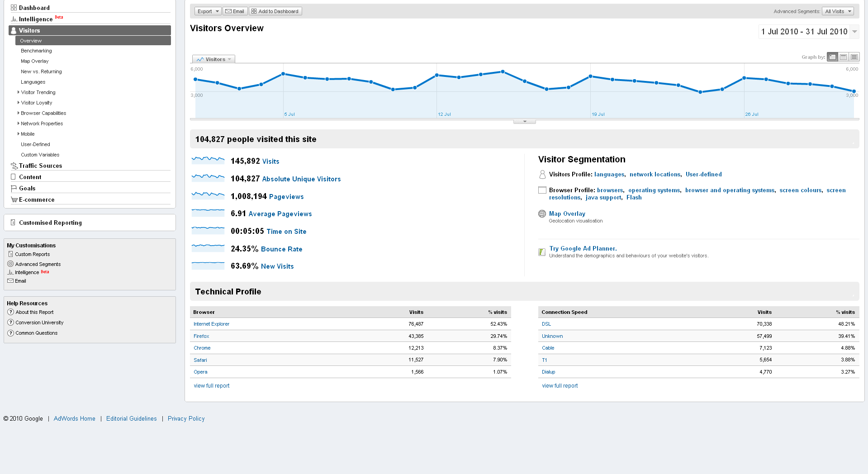
Task: Graph by month using last icon
Action: click(854, 57)
